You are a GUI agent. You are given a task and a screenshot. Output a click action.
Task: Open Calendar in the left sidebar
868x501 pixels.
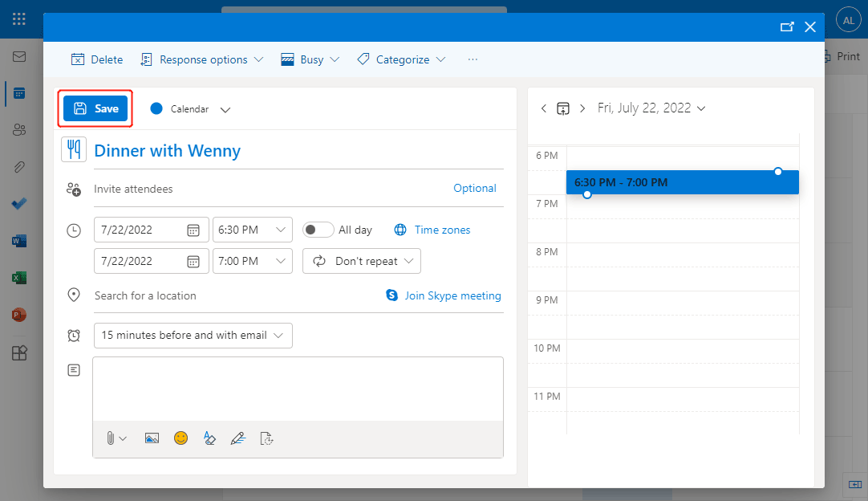(x=19, y=93)
